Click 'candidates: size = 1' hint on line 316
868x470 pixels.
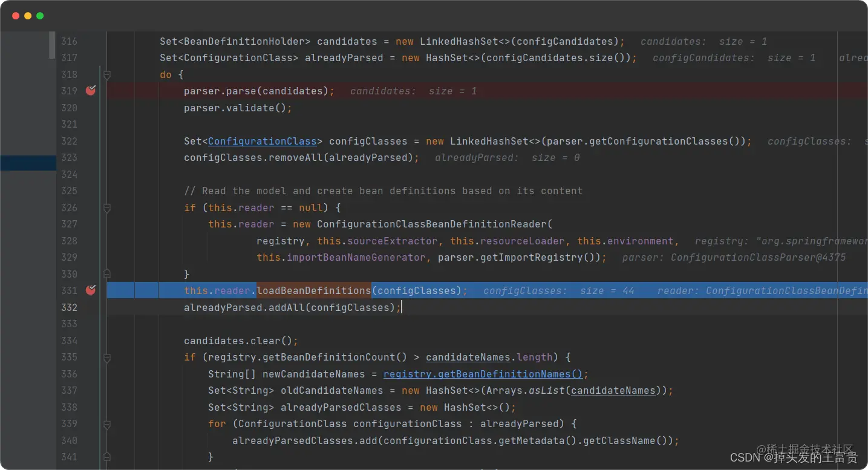tap(704, 41)
